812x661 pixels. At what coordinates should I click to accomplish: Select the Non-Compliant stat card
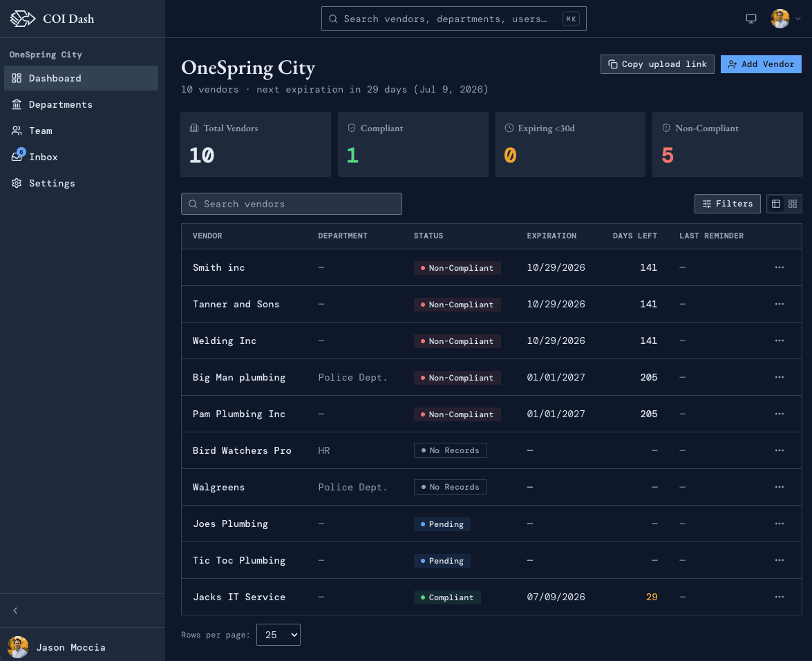click(x=728, y=144)
